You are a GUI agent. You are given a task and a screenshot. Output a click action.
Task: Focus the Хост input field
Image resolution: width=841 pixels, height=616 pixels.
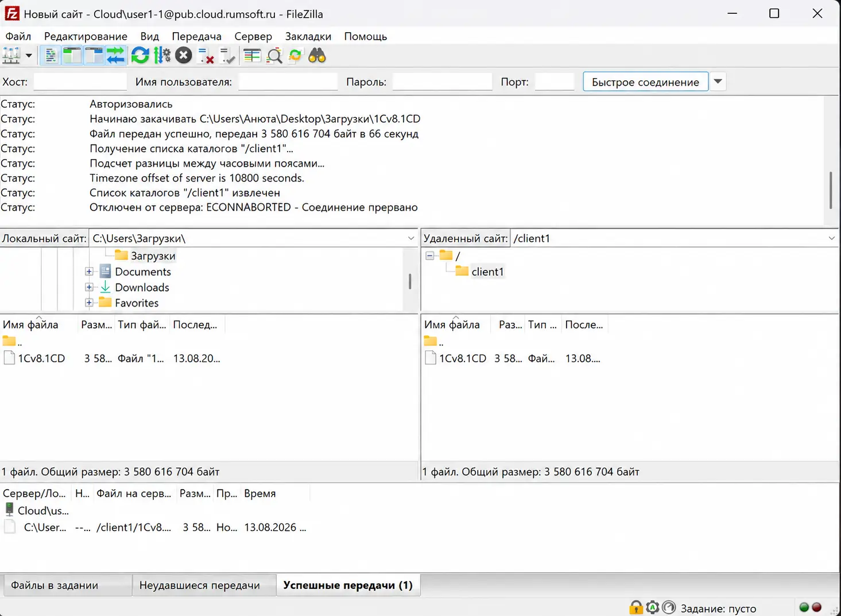point(80,82)
